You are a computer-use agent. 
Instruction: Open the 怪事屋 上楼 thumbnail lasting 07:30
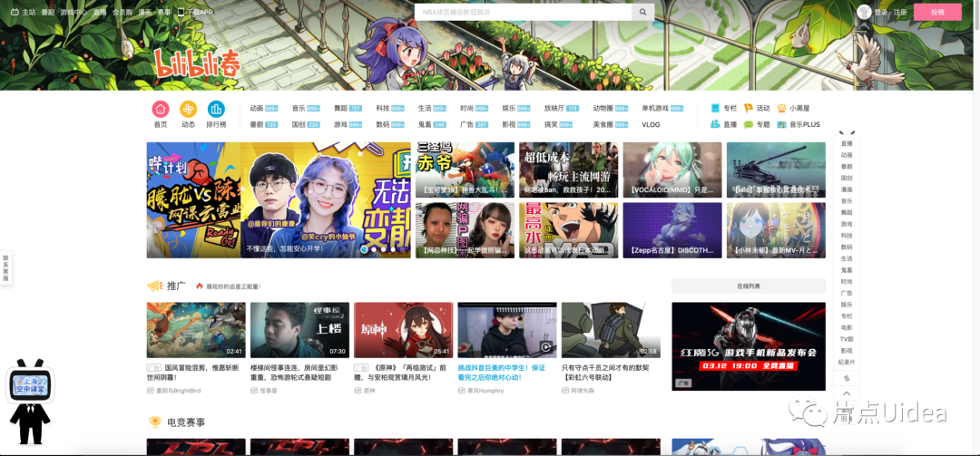point(300,330)
